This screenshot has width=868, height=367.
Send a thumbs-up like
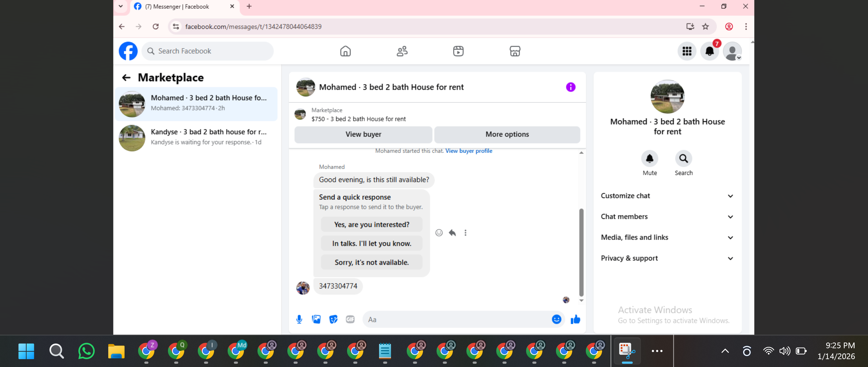tap(575, 319)
